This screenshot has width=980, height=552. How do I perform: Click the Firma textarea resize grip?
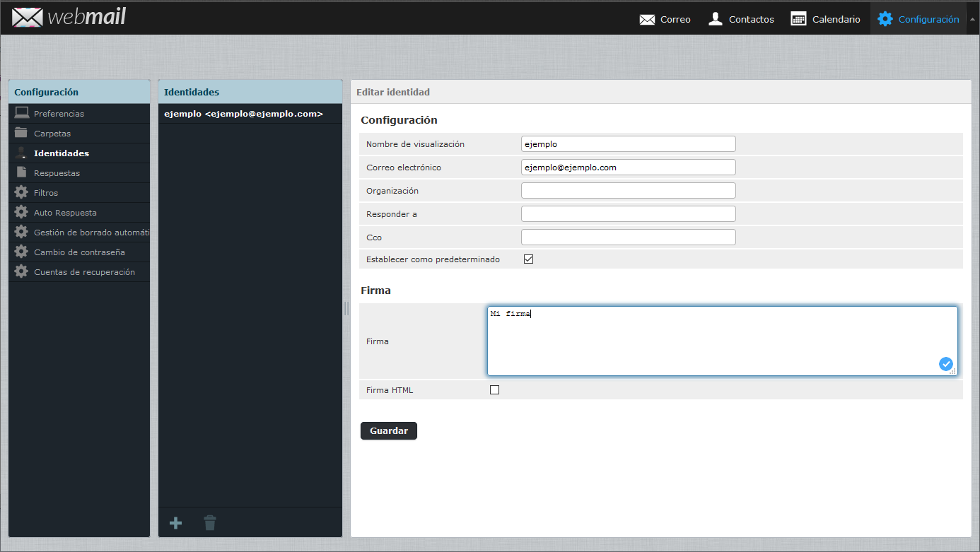(x=953, y=371)
